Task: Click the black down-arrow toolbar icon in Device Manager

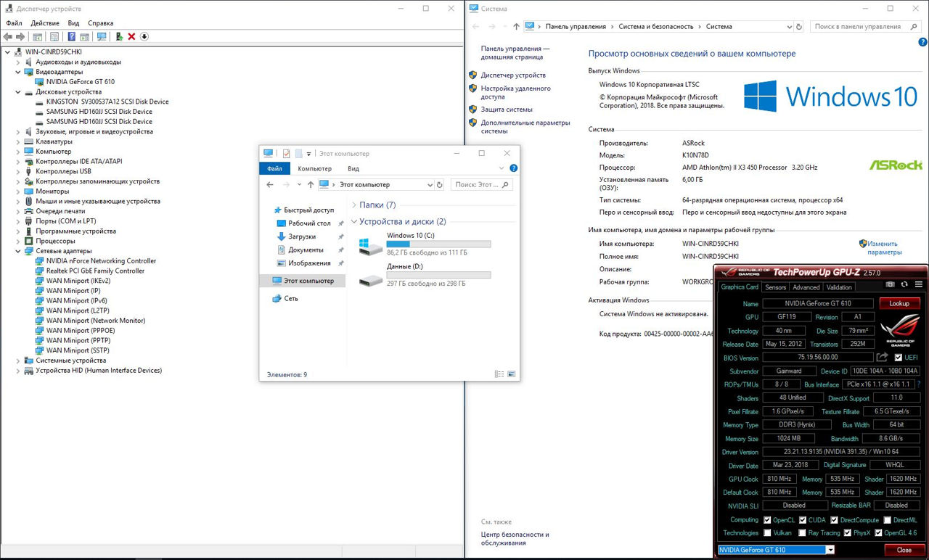Action: pos(144,36)
